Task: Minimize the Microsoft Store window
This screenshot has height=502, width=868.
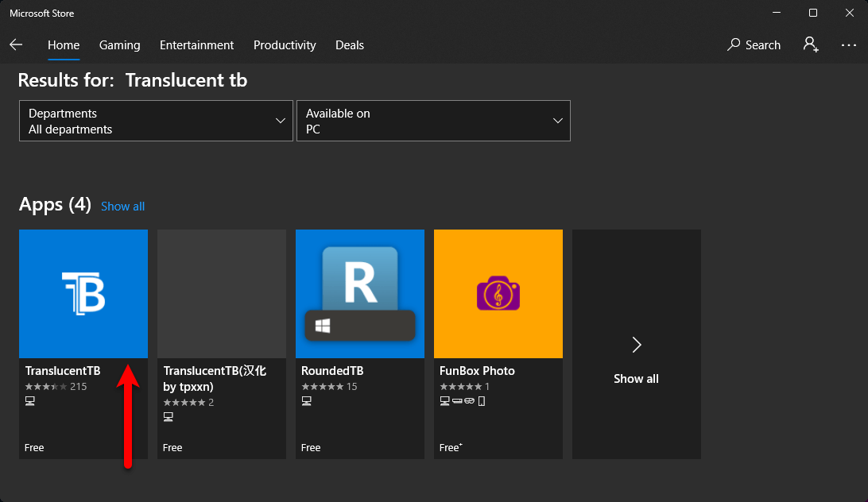Action: click(x=777, y=13)
